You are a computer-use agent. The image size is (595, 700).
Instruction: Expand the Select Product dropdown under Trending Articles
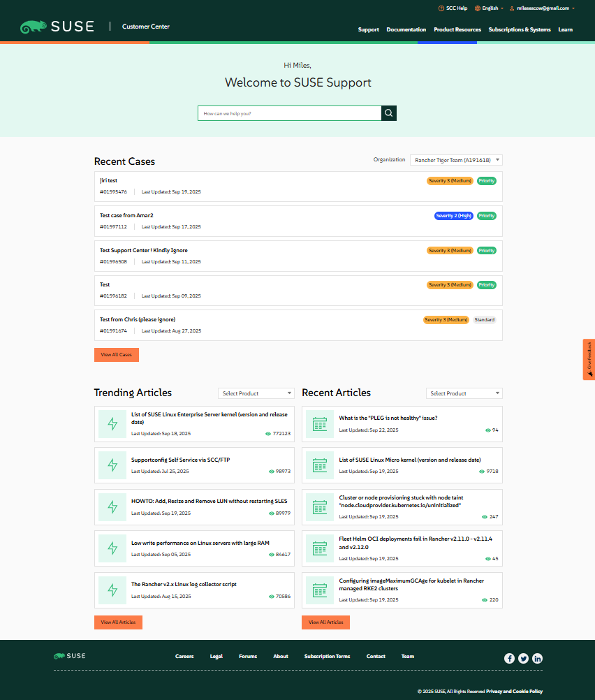pos(256,393)
